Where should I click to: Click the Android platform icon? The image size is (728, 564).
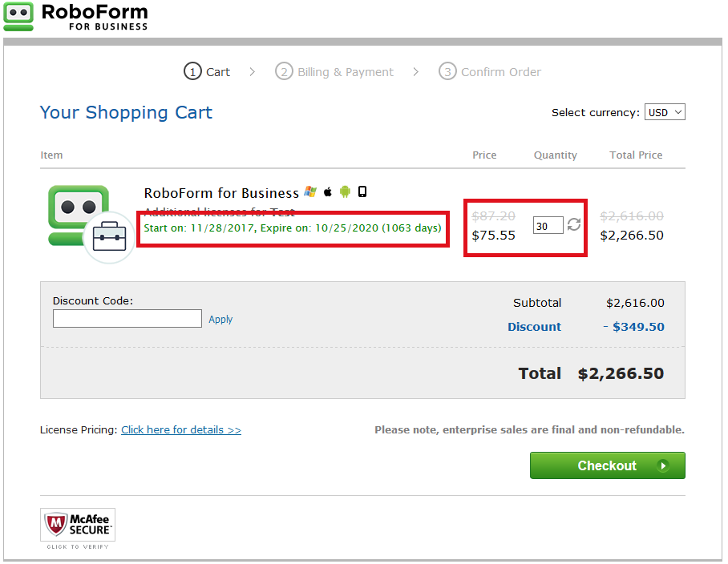point(345,191)
